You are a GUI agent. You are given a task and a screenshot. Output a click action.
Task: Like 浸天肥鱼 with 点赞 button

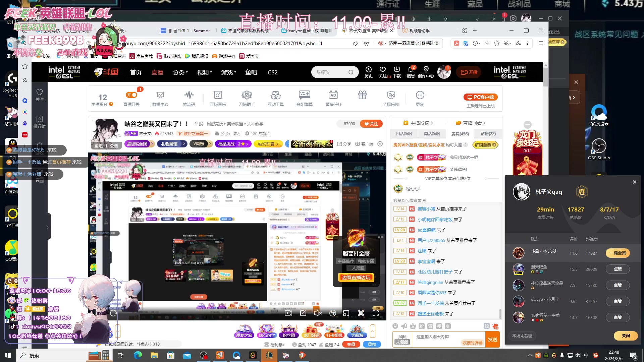tap(618, 269)
